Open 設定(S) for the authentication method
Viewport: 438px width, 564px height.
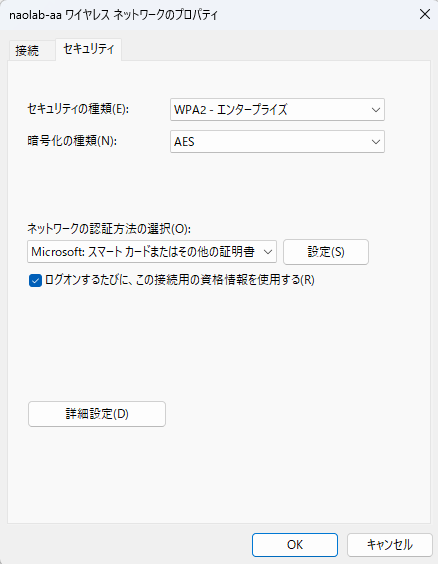pyautogui.click(x=326, y=252)
